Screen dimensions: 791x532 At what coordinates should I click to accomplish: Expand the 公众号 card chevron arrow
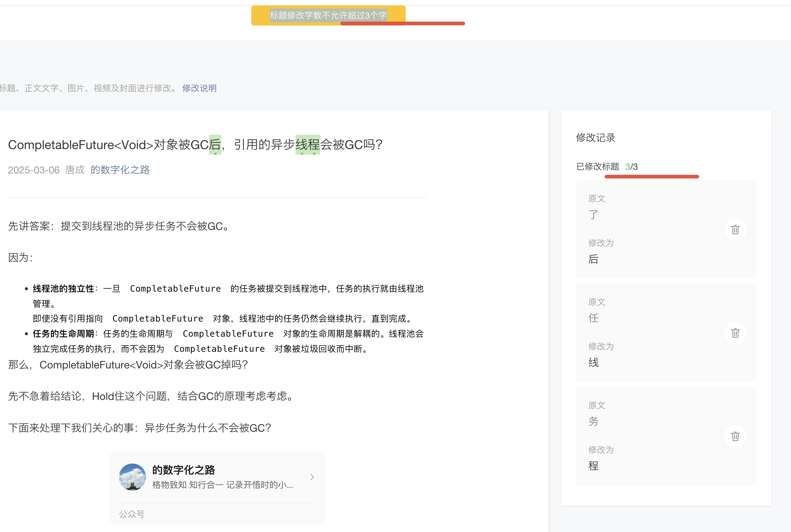click(312, 477)
